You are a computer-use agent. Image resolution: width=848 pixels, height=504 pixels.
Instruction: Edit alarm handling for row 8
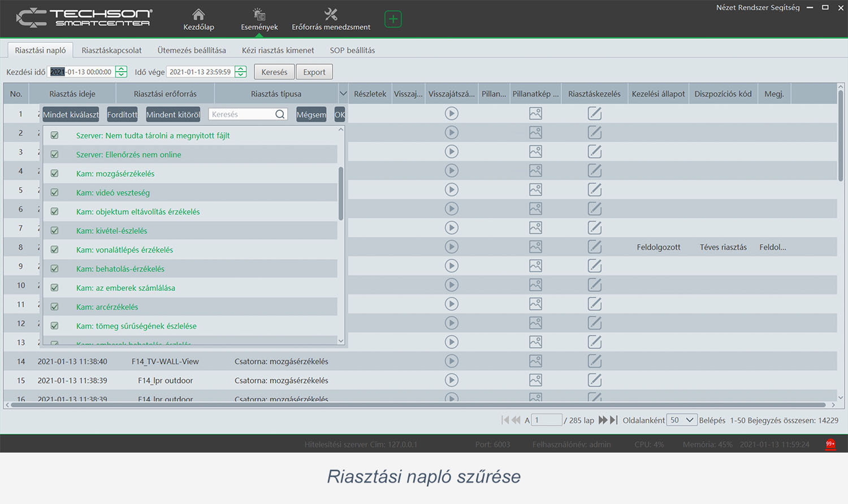(594, 247)
